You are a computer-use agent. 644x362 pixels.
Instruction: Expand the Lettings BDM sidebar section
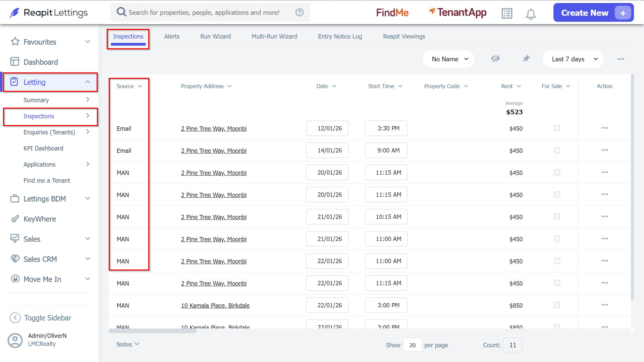50,199
